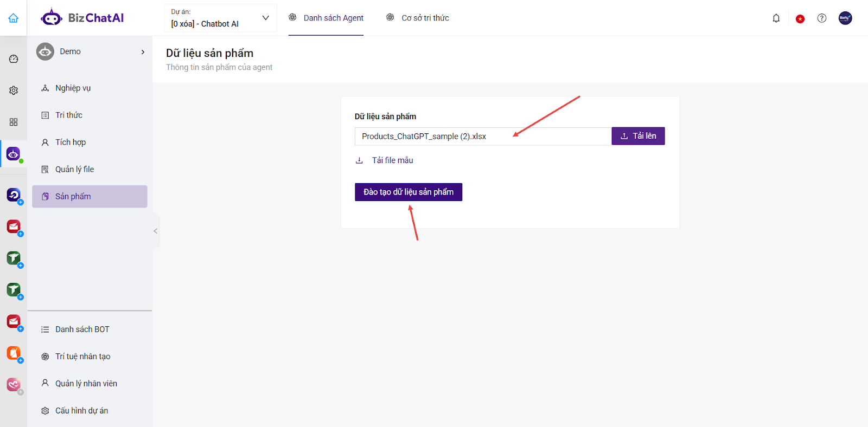
Task: Add the blue swirl app icon
Action: 14,195
